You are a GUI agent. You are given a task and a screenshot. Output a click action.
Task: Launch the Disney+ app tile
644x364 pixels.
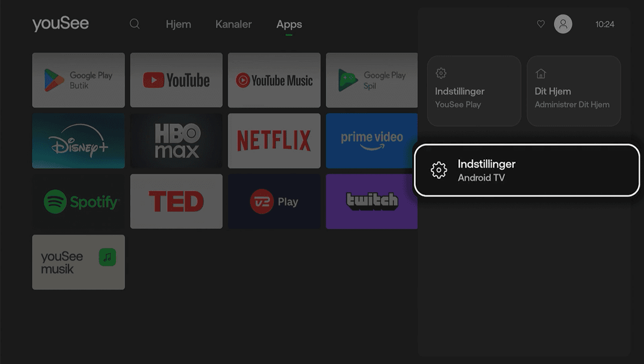pos(78,141)
